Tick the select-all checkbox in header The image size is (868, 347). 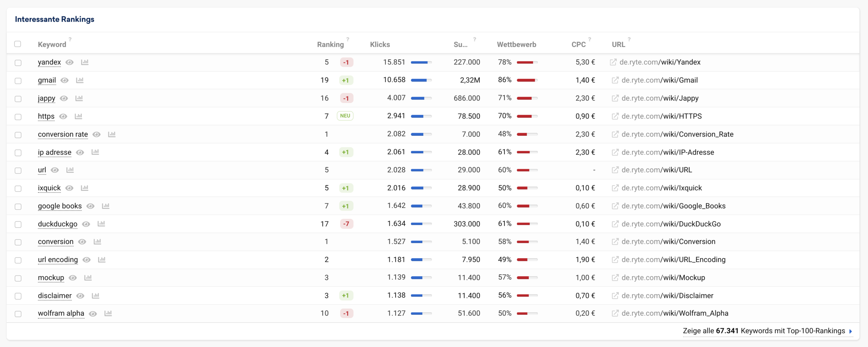[17, 44]
